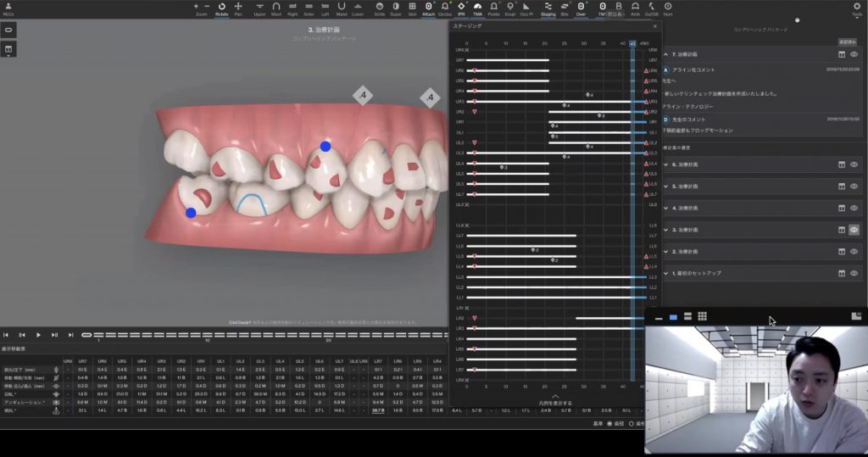The width and height of the screenshot is (868, 457).
Task: Click the initial stage marker on timeline
Action: (x=86, y=335)
